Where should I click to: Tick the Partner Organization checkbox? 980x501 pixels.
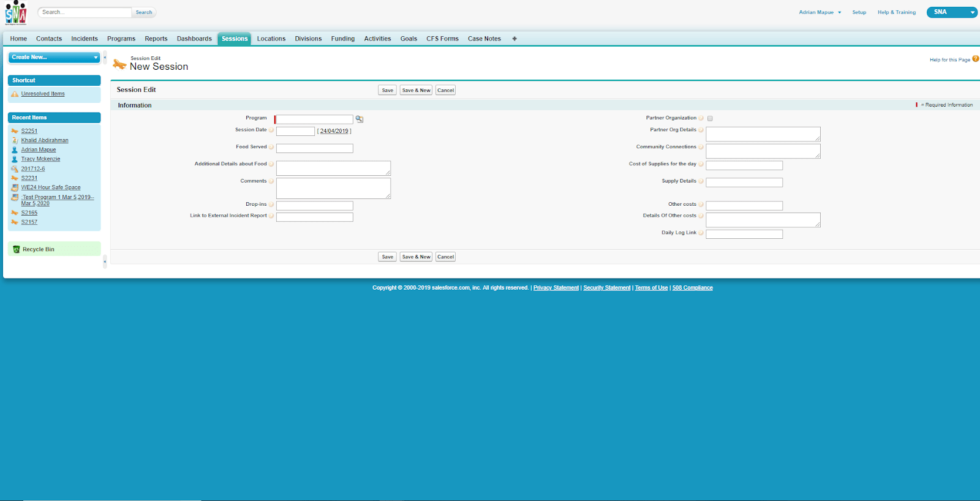(710, 119)
